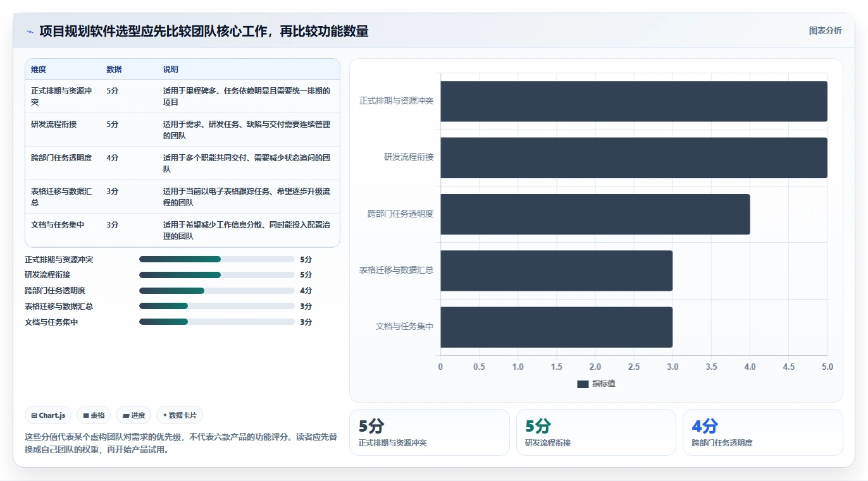Click the 跨部门任务透明度 chart axis label

(400, 214)
